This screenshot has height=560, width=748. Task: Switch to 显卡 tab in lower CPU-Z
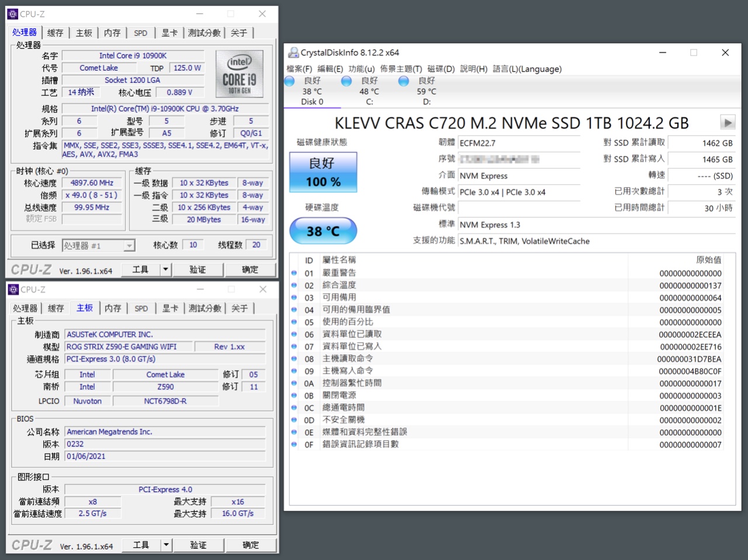pyautogui.click(x=170, y=308)
